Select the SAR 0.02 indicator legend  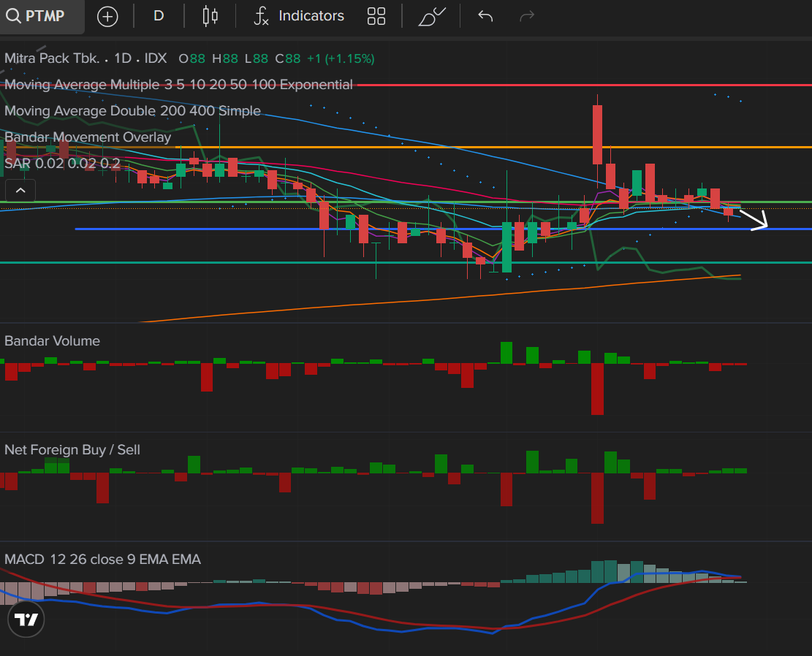(x=62, y=164)
